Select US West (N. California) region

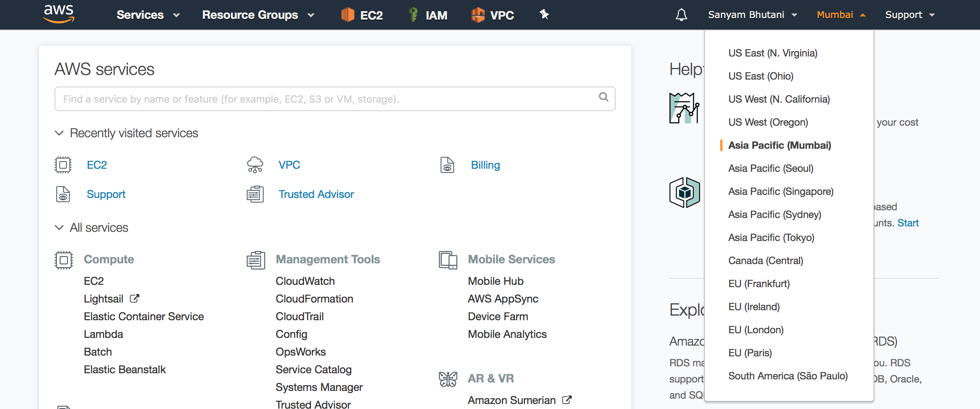[x=779, y=99]
